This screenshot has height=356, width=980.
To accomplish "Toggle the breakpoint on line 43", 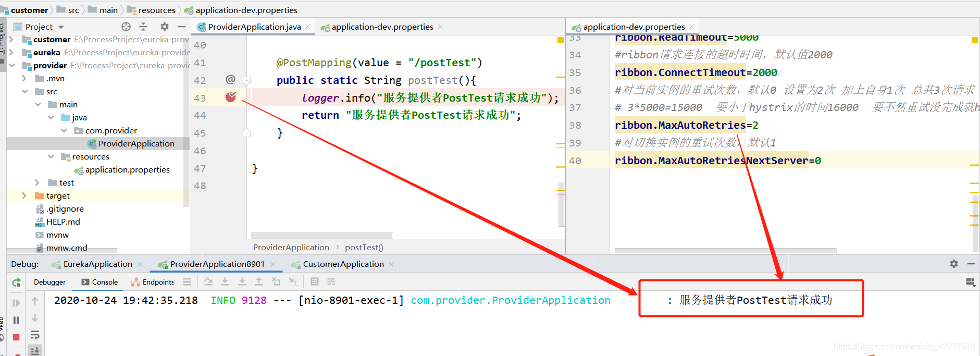I will click(x=231, y=97).
